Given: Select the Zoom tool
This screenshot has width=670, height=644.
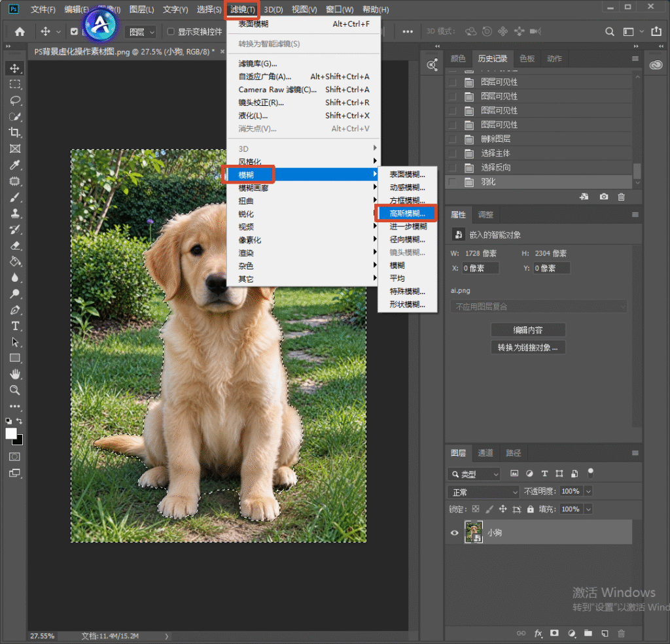Looking at the screenshot, I should pos(15,390).
